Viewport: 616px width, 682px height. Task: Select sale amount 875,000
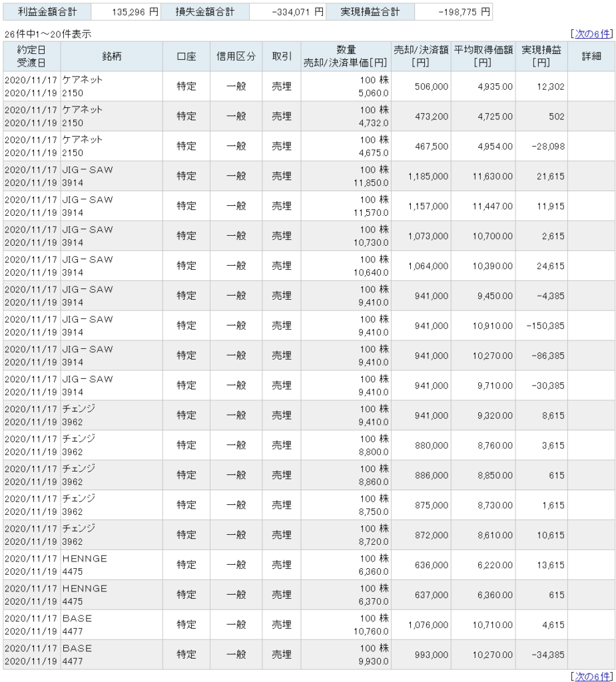click(431, 506)
